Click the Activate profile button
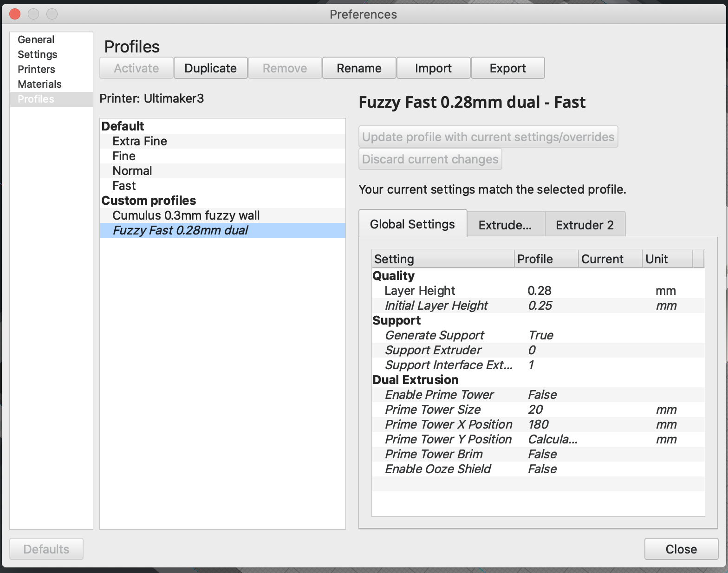The width and height of the screenshot is (728, 573). tap(136, 68)
